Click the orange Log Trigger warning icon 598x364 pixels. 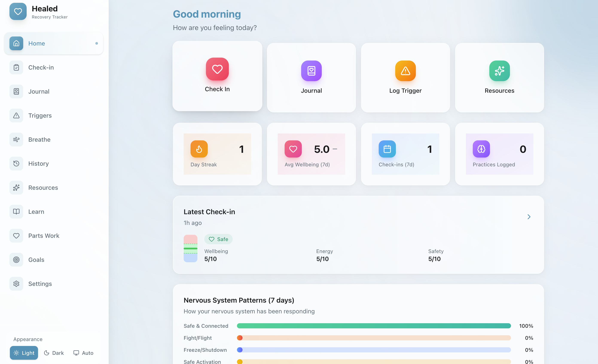pos(405,71)
